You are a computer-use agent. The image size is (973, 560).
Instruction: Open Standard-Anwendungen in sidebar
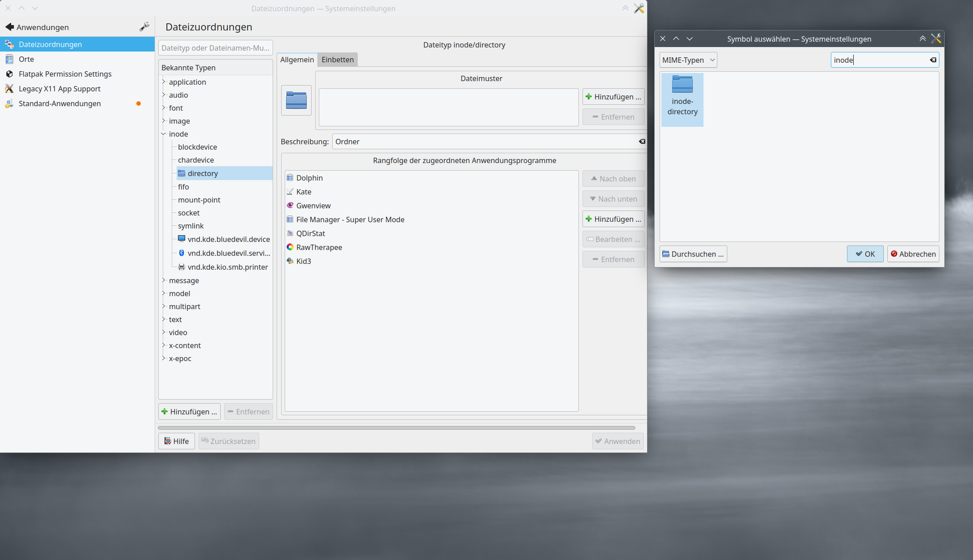(x=77, y=103)
